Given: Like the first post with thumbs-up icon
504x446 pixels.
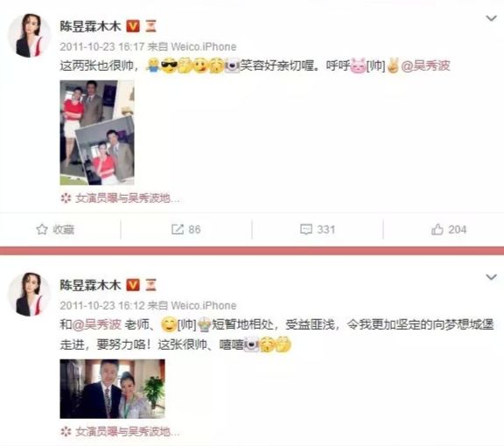Looking at the screenshot, I should coord(437,229).
